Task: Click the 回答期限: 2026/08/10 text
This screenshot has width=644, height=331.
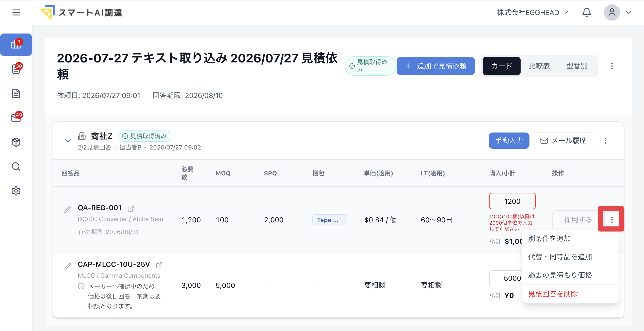Action: pos(188,95)
